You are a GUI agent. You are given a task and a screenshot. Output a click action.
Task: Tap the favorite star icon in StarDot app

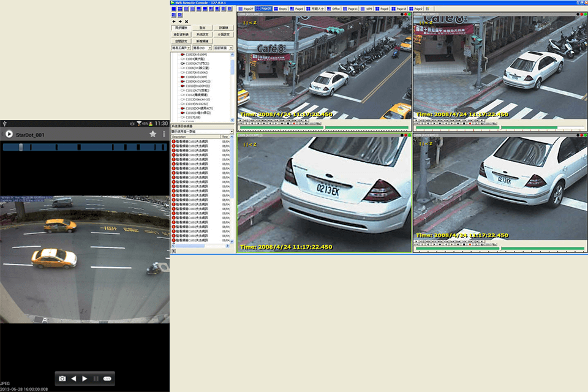[153, 134]
